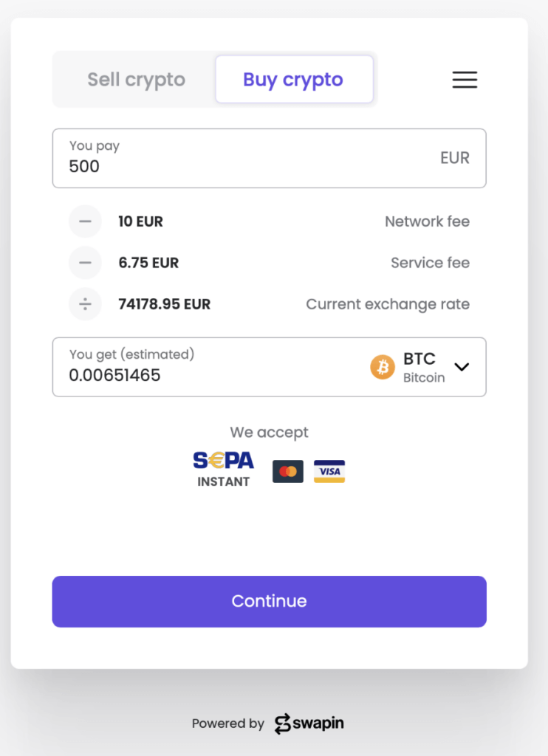
Task: Click the Mastercard payment icon
Action: tap(288, 471)
